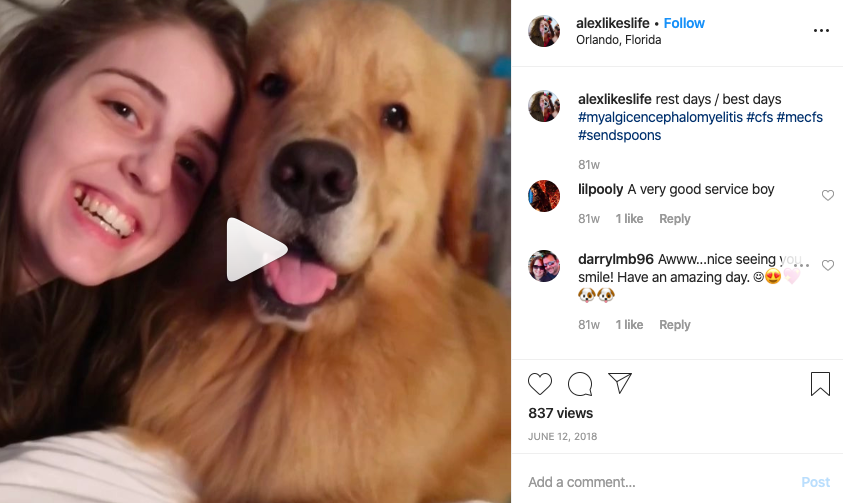This screenshot has height=503, width=843.
Task: Open lilpooly's profile avatar
Action: click(544, 196)
